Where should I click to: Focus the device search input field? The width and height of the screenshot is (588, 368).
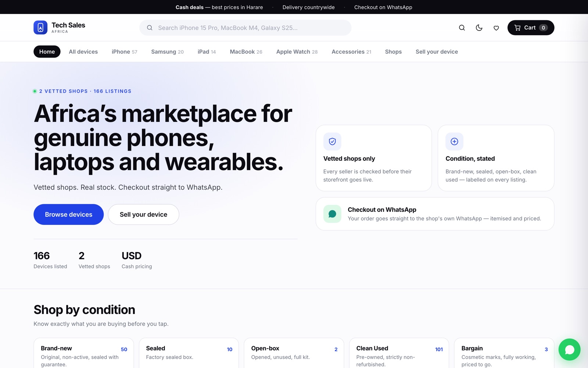pyautogui.click(x=245, y=28)
